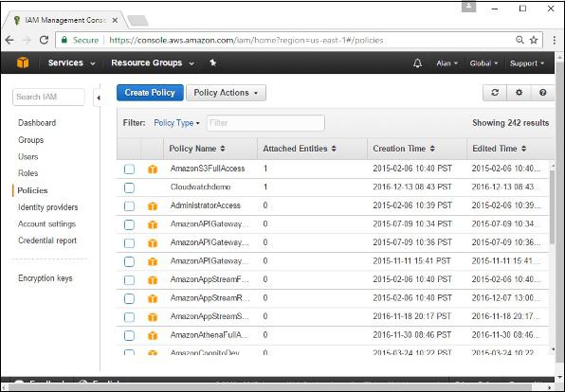565x392 pixels.
Task: Check the AmazonAppStreamF... checkbox
Action: coord(129,280)
